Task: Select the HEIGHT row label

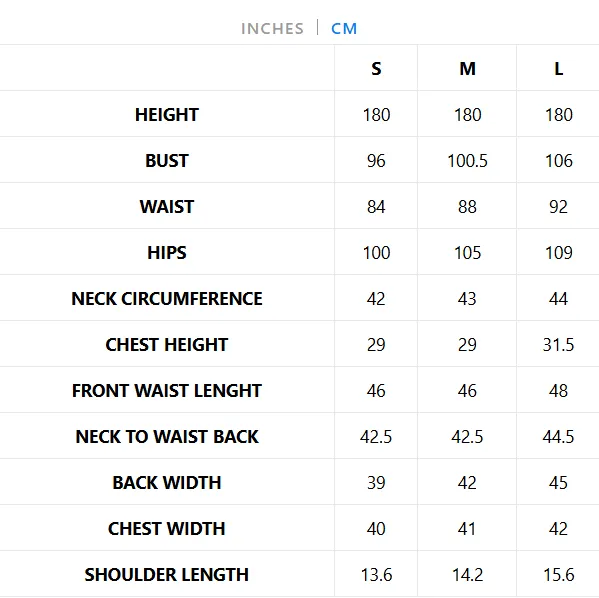Action: pos(167,115)
